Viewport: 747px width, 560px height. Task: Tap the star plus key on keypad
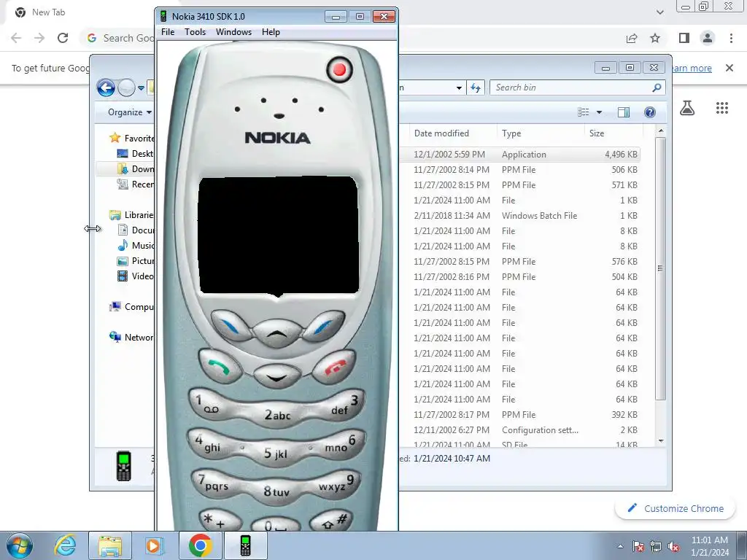coord(220,521)
